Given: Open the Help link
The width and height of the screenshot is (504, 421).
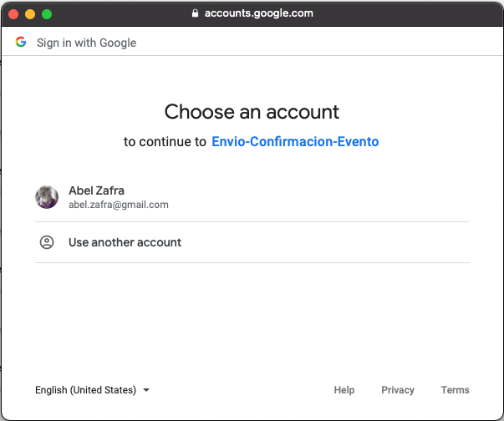Looking at the screenshot, I should 344,390.
